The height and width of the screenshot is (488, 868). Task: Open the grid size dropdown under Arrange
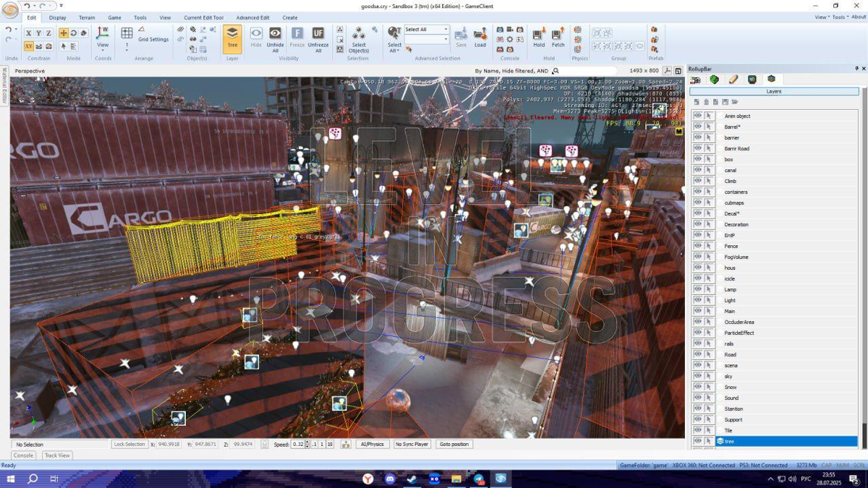coord(127,50)
